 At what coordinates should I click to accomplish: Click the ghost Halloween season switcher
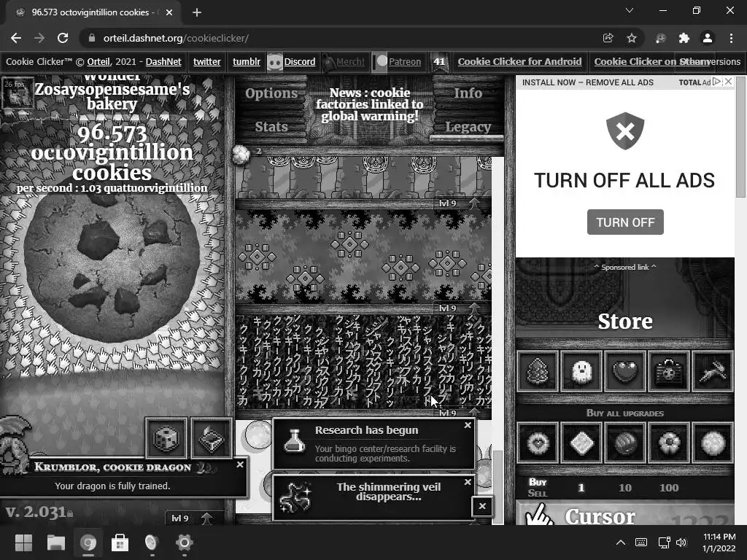pyautogui.click(x=581, y=371)
